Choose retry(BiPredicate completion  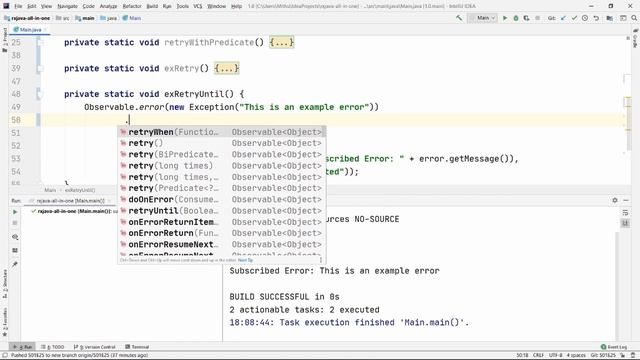[x=221, y=155]
